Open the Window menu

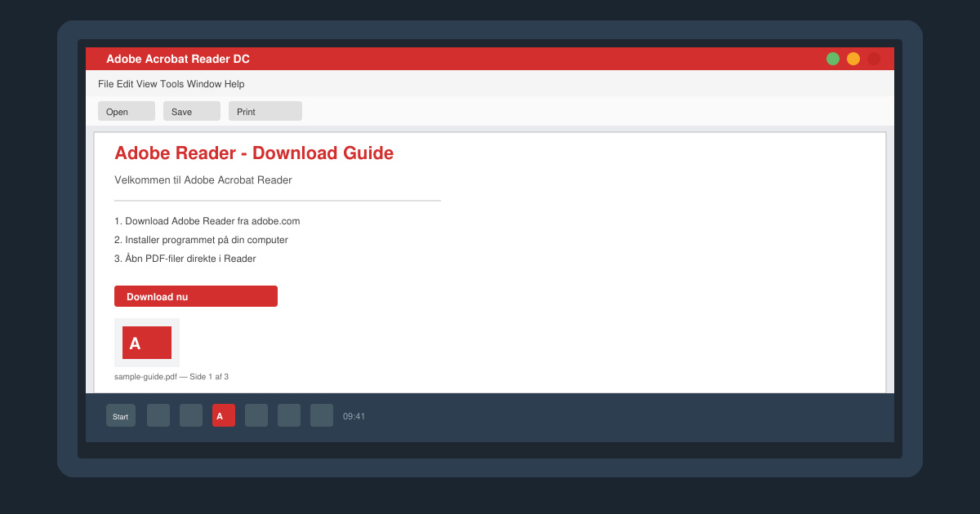[204, 84]
